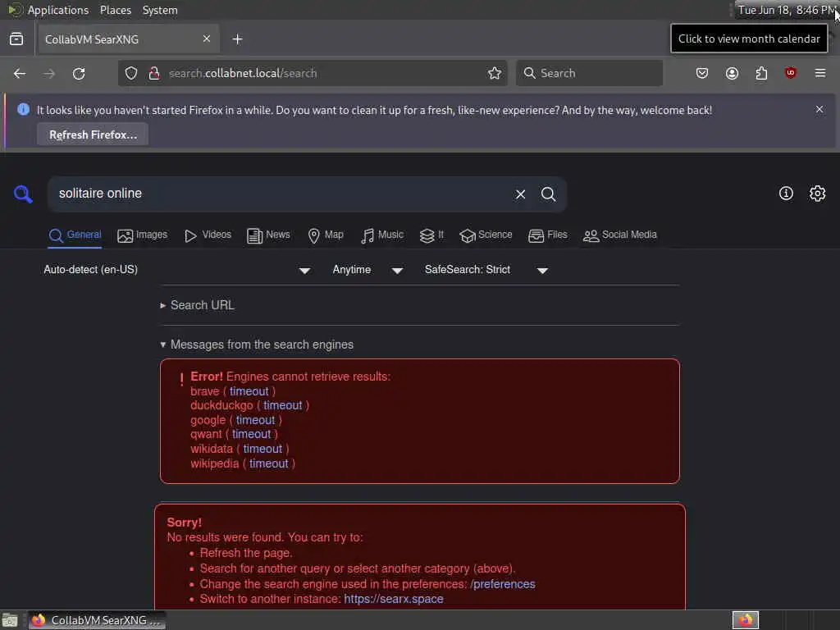Click the qwant timeout link
The width and height of the screenshot is (840, 630).
pos(251,435)
